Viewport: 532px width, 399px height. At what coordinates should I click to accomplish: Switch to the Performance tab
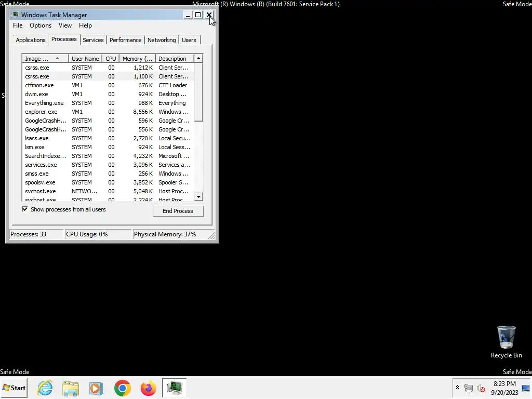[125, 40]
